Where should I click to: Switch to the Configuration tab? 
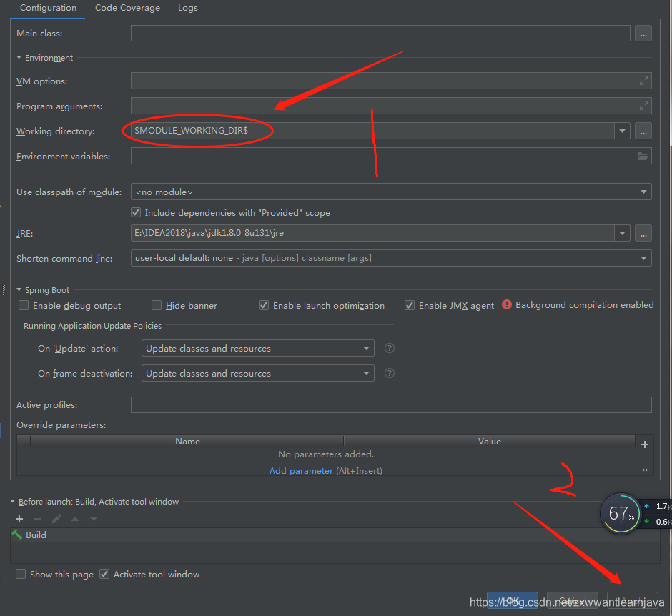point(48,8)
